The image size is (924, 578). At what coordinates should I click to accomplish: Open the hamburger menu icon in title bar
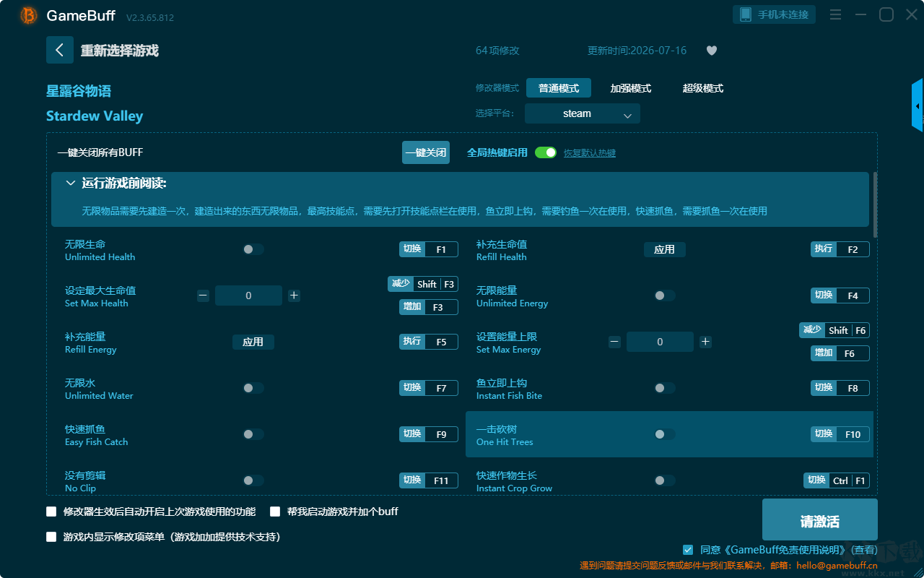point(835,14)
